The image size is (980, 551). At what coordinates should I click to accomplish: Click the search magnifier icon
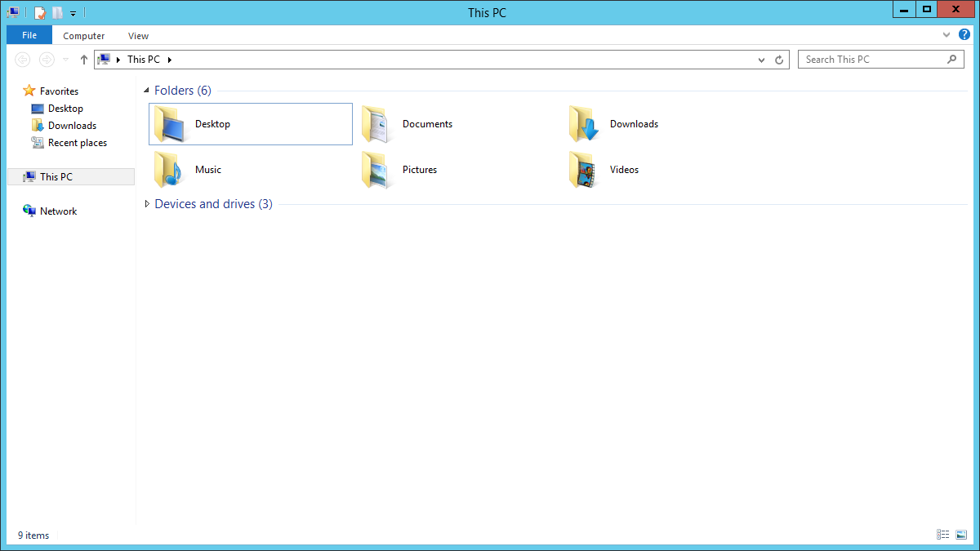[x=952, y=60]
